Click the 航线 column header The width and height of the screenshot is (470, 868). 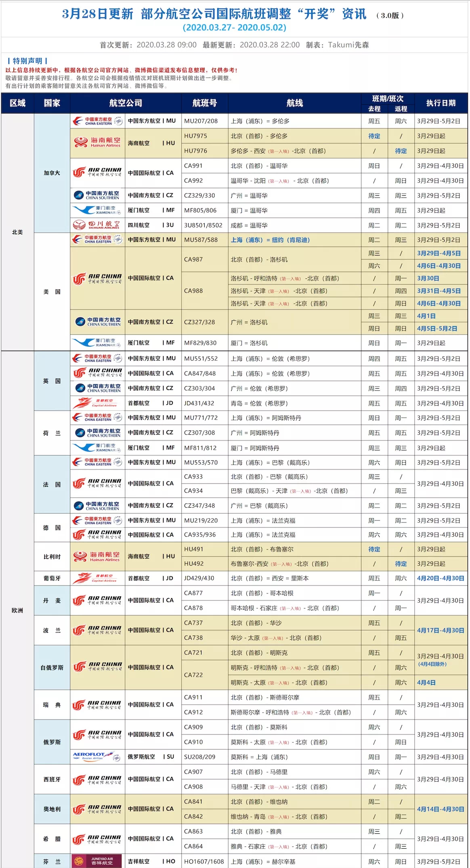tap(295, 103)
